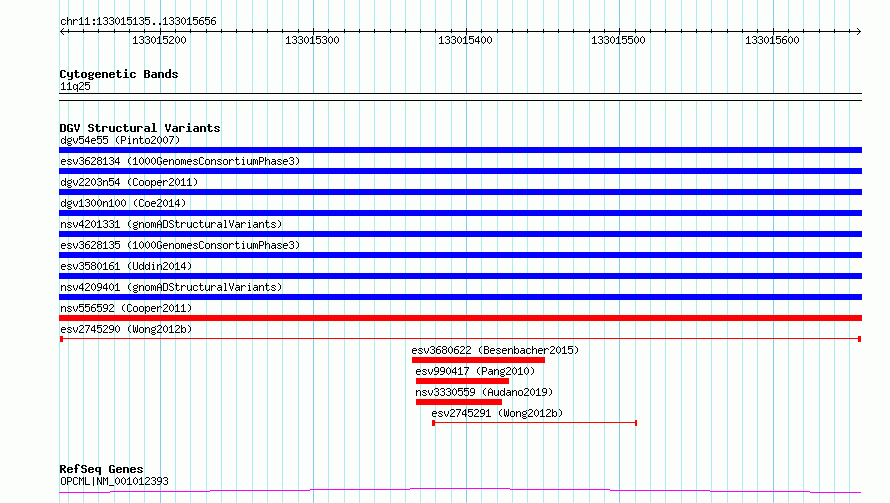This screenshot has height=503, width=890.
Task: Click the red bar under esv3680622
Action: click(478, 360)
